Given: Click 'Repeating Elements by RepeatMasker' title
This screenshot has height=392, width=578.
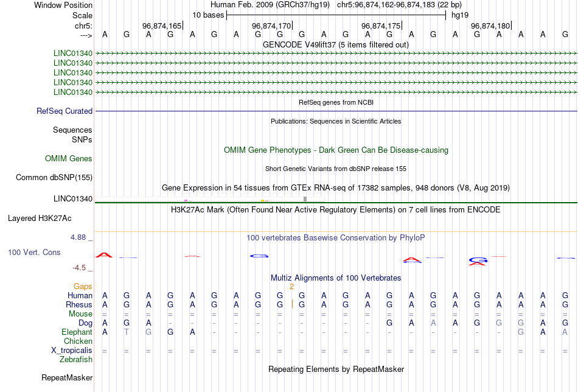Looking at the screenshot, I should tap(336, 369).
